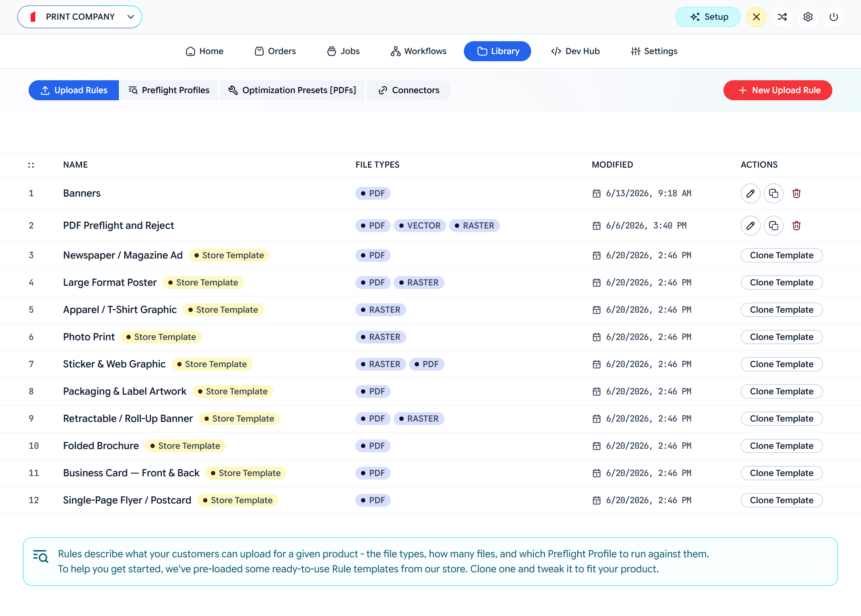Open the Print Company dropdown
Screen dimensions: 861x616
[x=80, y=17]
